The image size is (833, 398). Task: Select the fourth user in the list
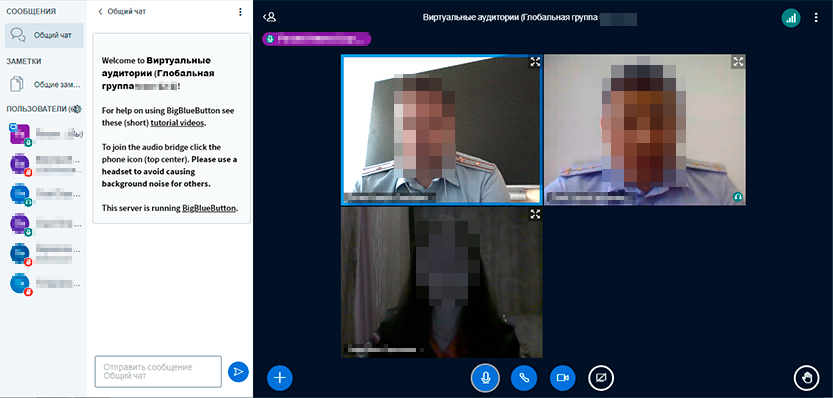[46, 224]
